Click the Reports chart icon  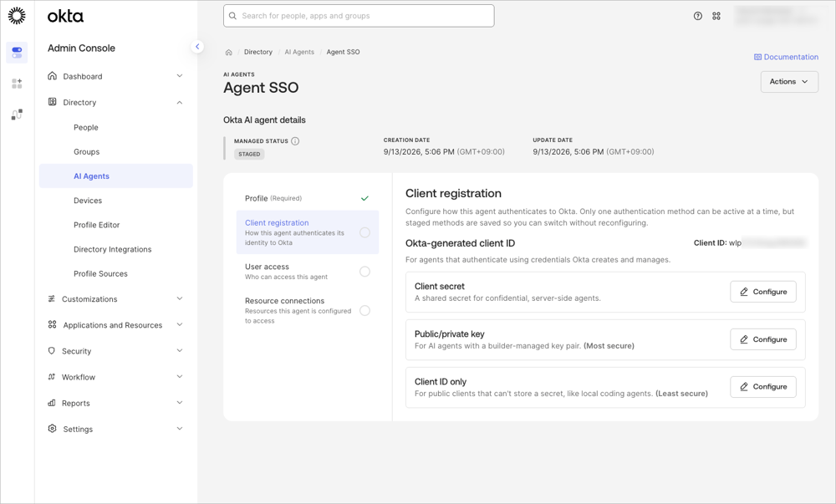point(52,403)
